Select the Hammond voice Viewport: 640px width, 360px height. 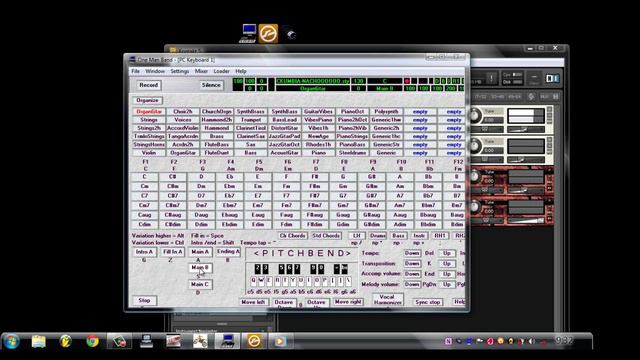(x=217, y=128)
